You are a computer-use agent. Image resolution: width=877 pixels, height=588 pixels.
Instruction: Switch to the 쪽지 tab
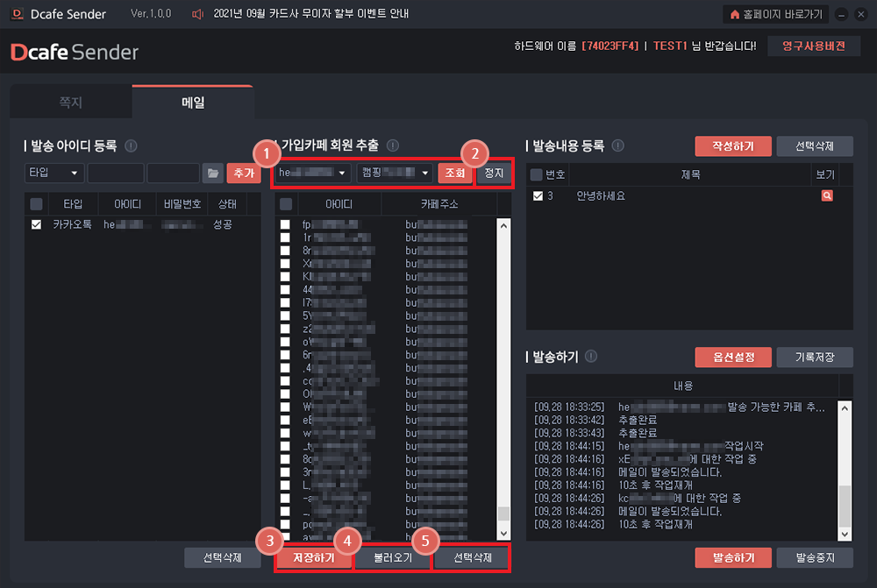coord(71,103)
